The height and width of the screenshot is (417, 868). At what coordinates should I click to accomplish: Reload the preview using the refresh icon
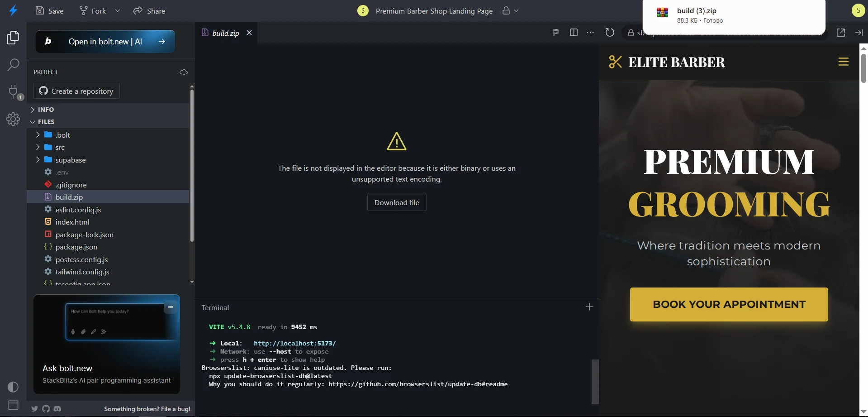pos(610,32)
